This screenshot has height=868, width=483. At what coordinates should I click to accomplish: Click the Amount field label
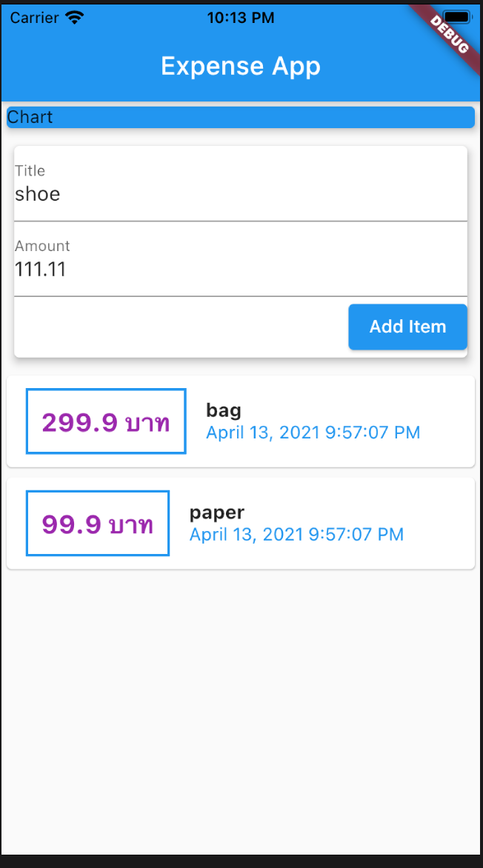(x=42, y=246)
